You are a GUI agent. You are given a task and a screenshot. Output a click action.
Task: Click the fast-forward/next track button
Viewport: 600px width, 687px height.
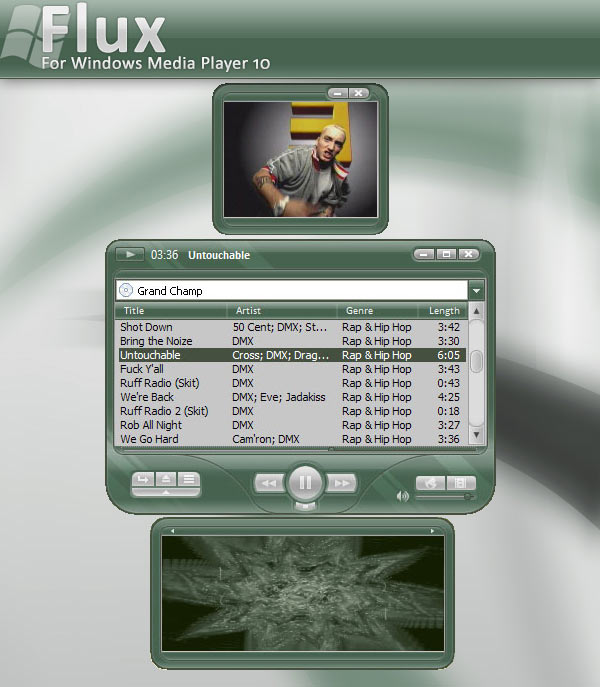(x=341, y=483)
